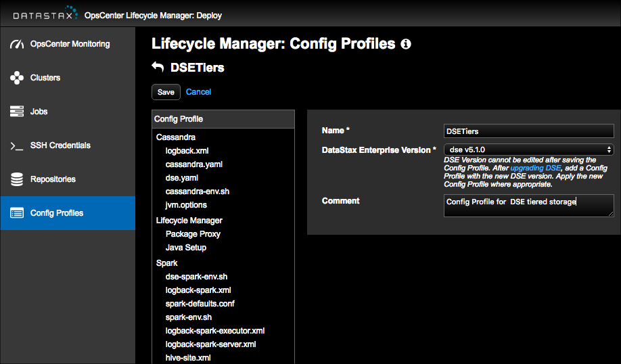Click the Lifecycle Manager: Config Profiles title

[273, 43]
